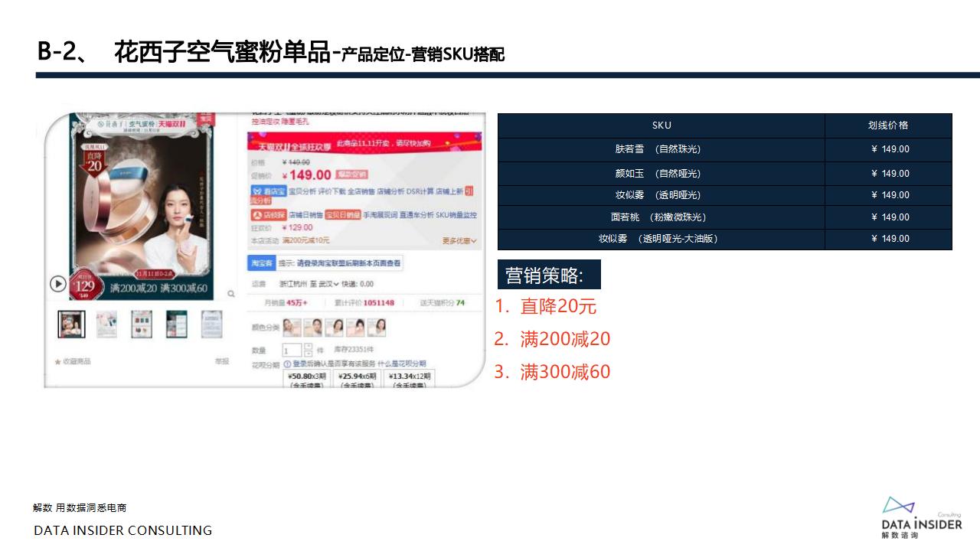The image size is (980, 551).
Task: Click the 看店宝 badge icon
Action: (268, 191)
